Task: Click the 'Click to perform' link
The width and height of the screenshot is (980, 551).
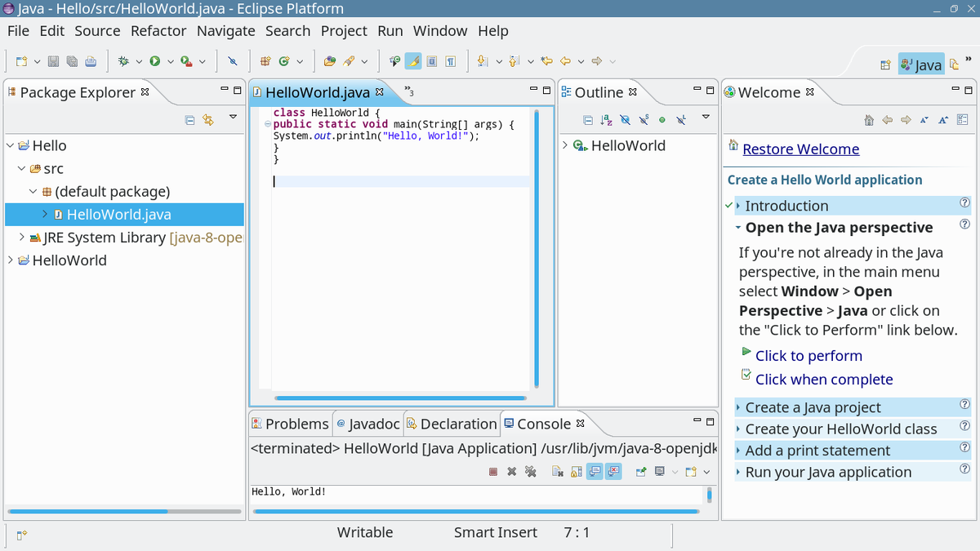Action: (x=808, y=356)
